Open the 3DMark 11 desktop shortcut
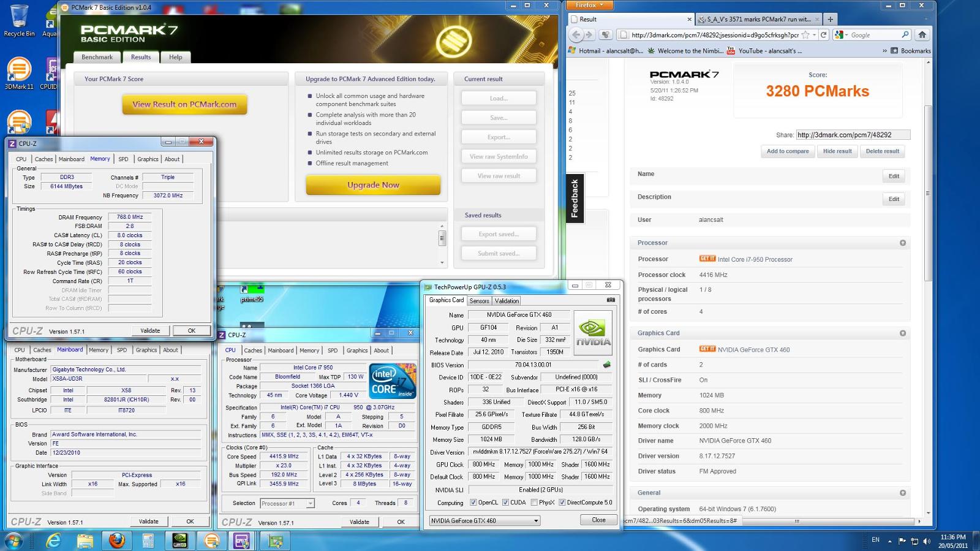This screenshot has width=980, height=551. tap(19, 74)
